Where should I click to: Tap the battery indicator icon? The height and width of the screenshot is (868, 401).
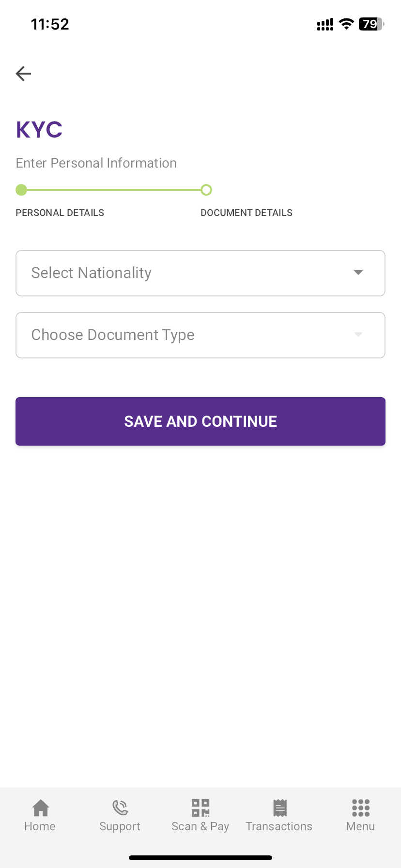tap(371, 24)
